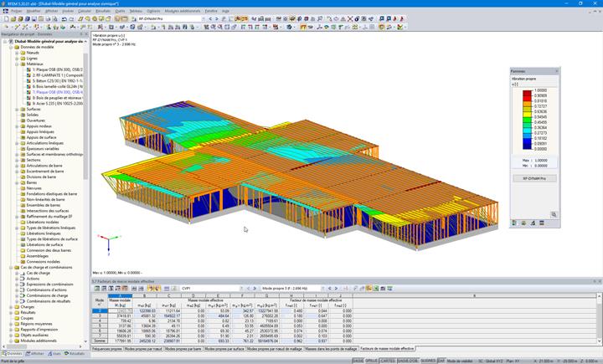Click the red swatch in legend
The height and width of the screenshot is (364, 603).
click(x=527, y=99)
